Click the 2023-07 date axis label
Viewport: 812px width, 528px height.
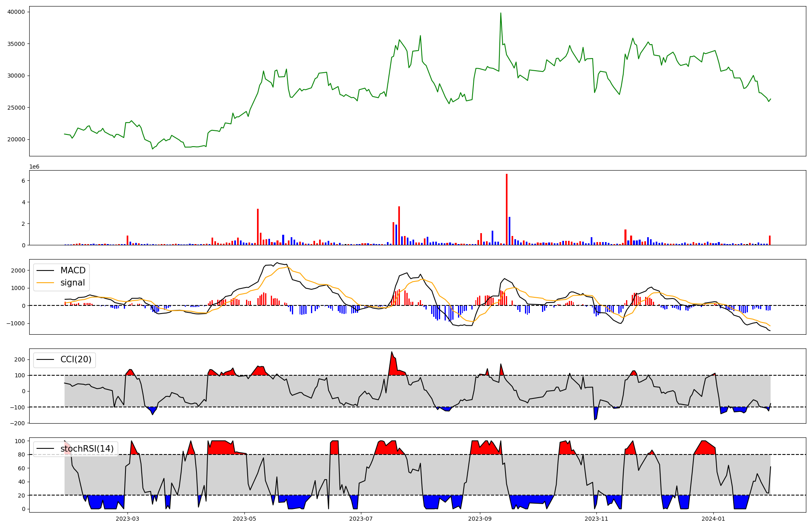[361, 519]
